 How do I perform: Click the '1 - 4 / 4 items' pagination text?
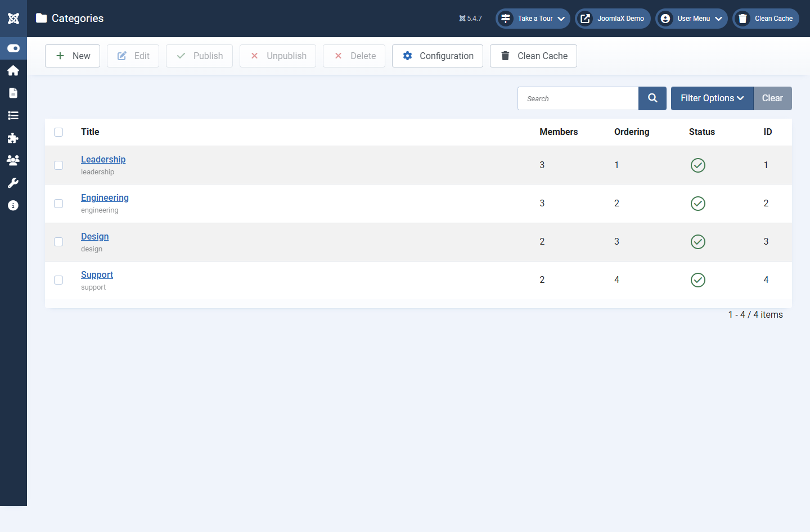[x=755, y=314]
